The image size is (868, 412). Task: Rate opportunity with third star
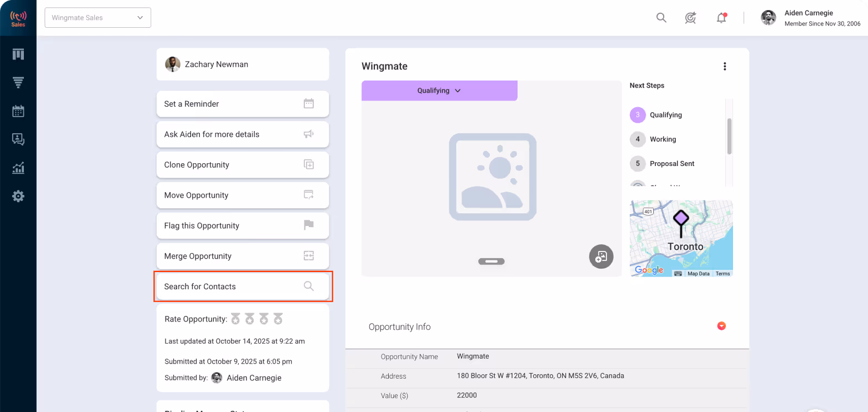pos(264,319)
